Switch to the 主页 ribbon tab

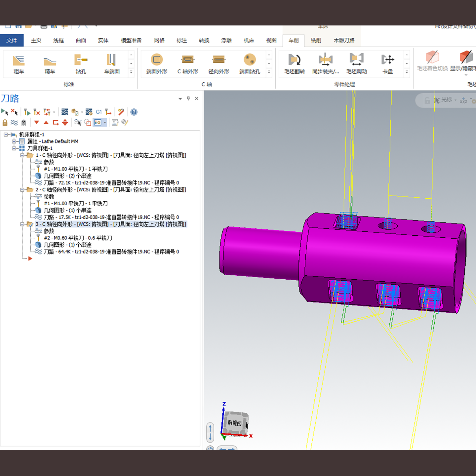pos(36,40)
